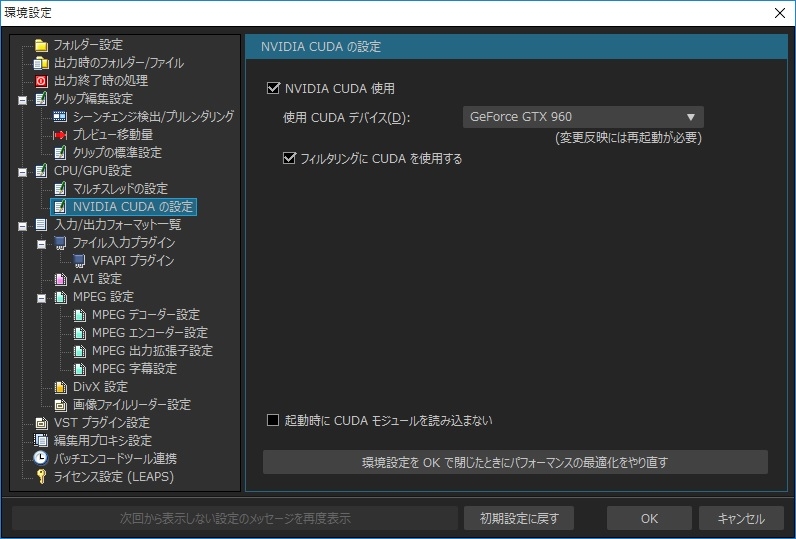Open MPEG 出力拡張子設定 page
This screenshot has width=796, height=539.
coord(152,351)
